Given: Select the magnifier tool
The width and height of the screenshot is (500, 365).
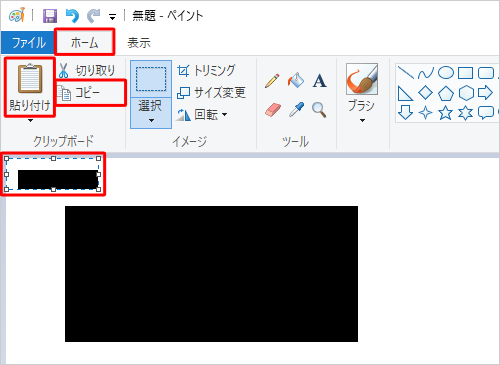Looking at the screenshot, I should click(319, 110).
